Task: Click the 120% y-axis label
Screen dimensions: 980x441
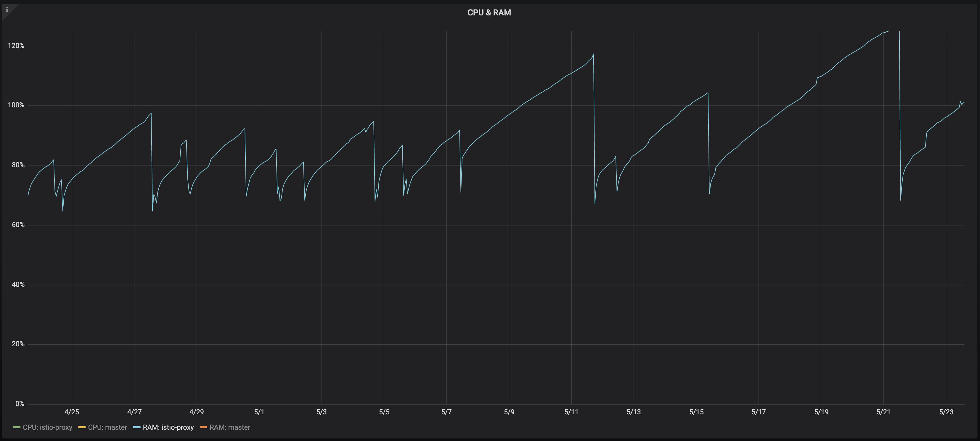Action: point(16,46)
